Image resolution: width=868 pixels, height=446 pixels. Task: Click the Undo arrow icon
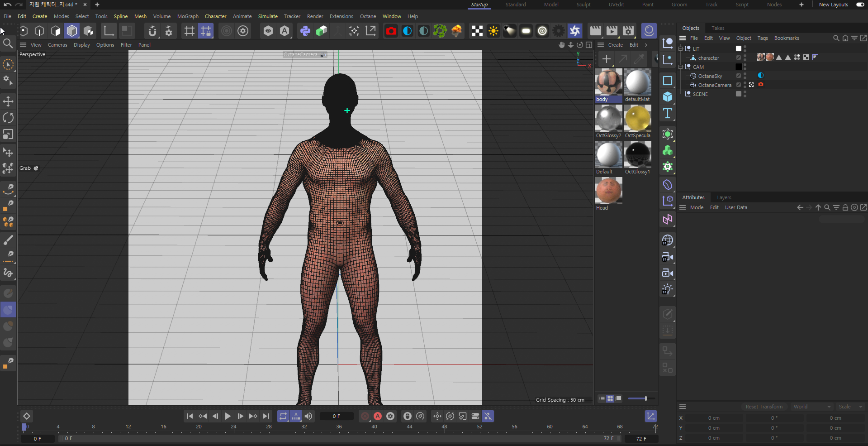[x=7, y=5]
